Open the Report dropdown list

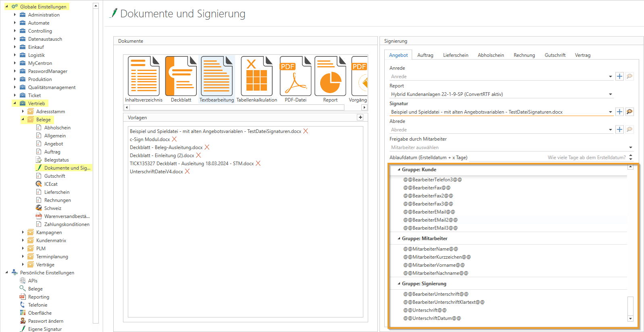(x=610, y=94)
